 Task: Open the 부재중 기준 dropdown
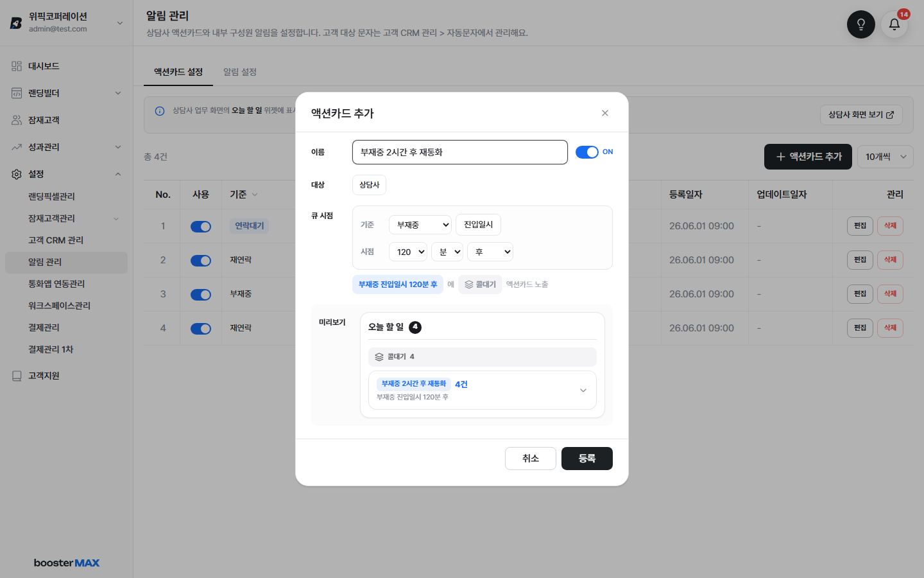tap(420, 225)
